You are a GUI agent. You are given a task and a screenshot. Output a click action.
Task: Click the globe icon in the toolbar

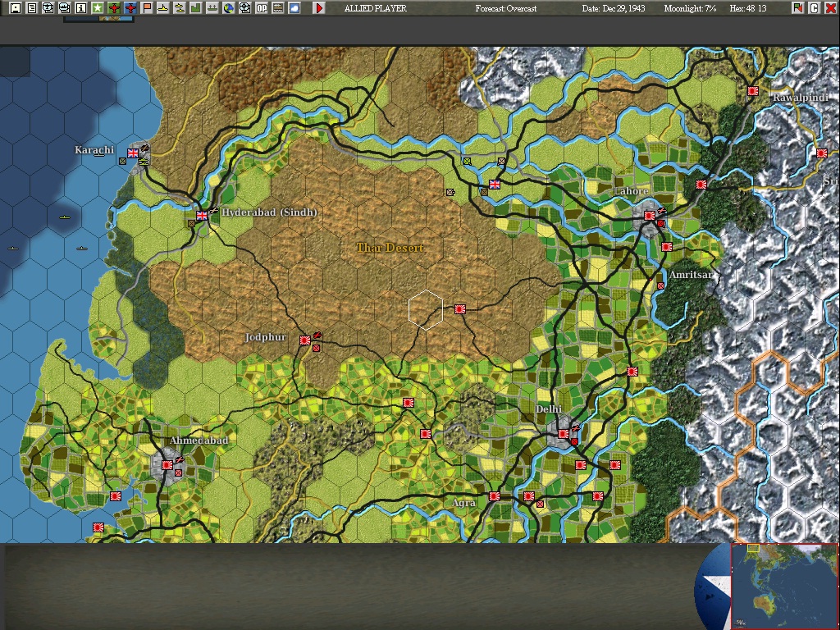(x=229, y=8)
